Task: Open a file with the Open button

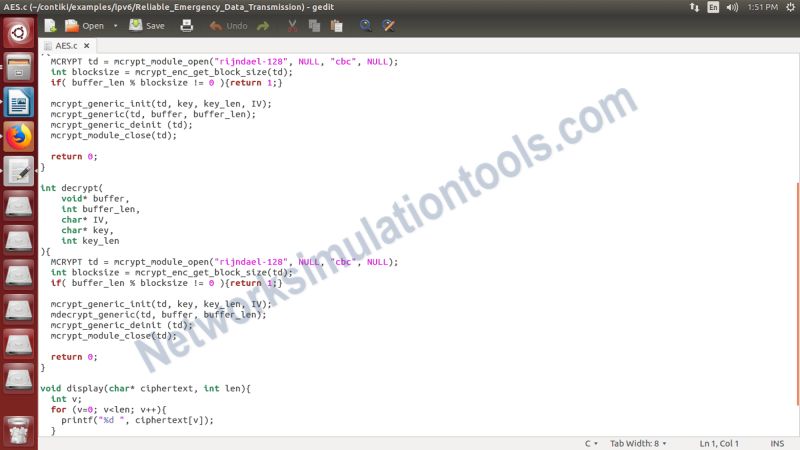Action: tap(84, 26)
